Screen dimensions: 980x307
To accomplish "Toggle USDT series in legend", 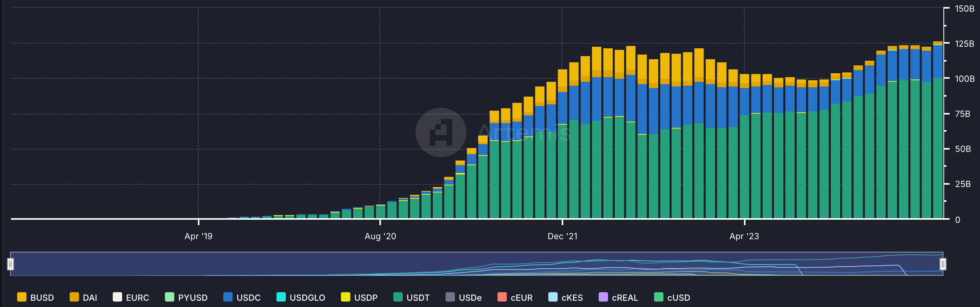I will (x=411, y=297).
